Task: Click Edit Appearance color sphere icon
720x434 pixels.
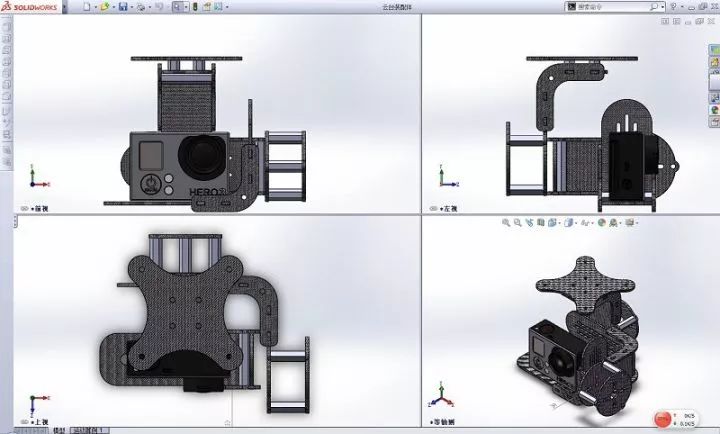Action: point(602,223)
